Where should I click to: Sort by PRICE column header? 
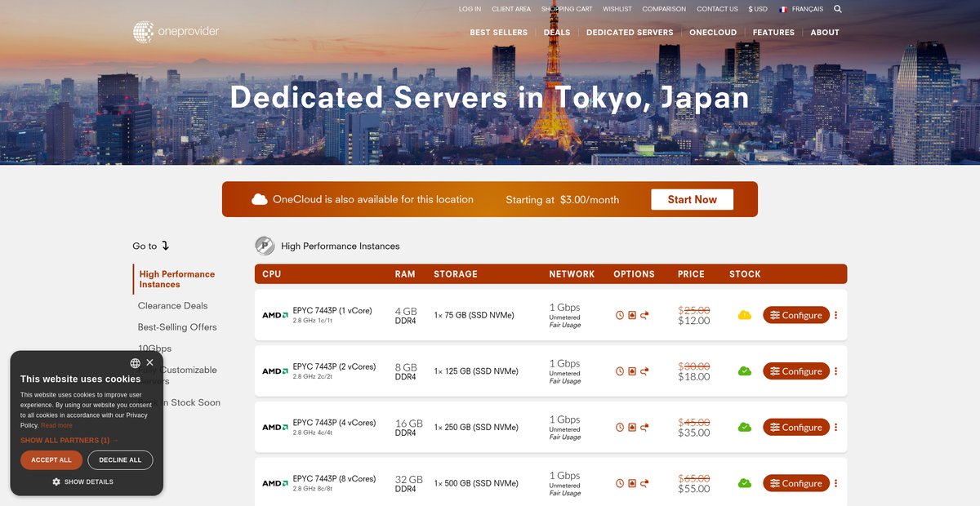point(691,274)
